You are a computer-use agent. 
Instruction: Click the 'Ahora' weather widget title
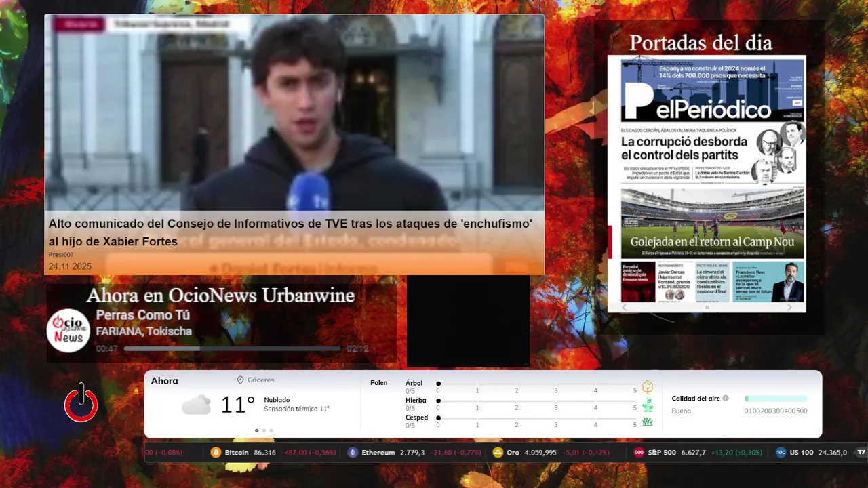pyautogui.click(x=165, y=381)
